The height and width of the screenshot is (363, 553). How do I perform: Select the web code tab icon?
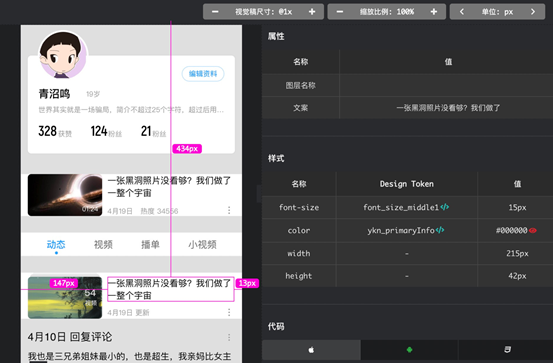point(507,350)
